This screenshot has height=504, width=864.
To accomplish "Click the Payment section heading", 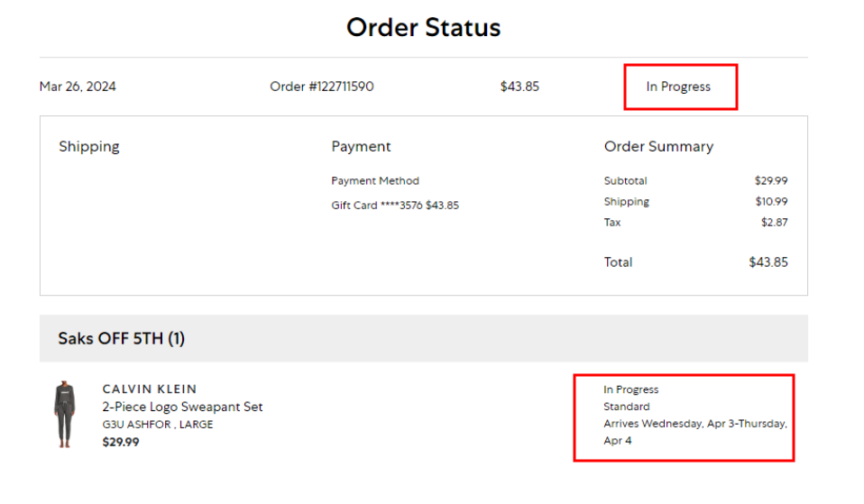I will coord(361,146).
